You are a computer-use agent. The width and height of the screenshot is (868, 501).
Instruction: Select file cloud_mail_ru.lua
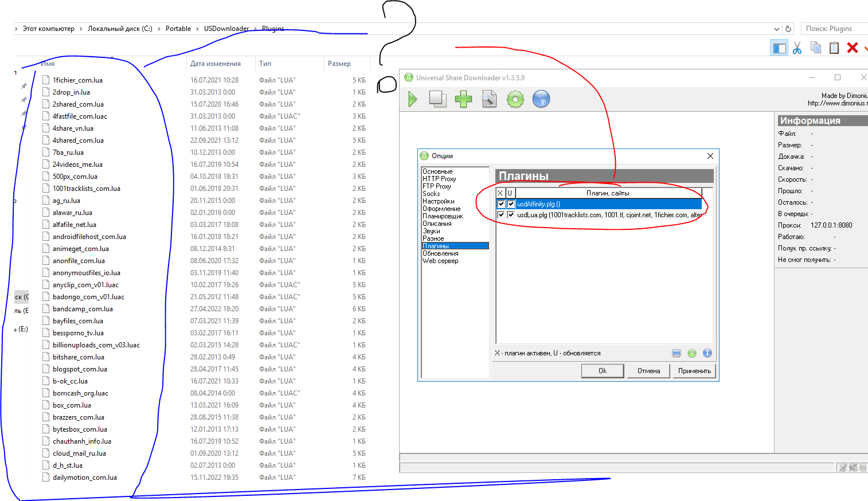point(79,453)
